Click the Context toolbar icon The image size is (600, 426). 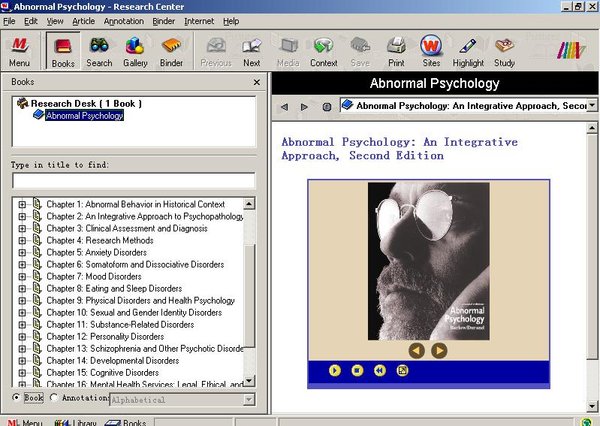tap(323, 50)
